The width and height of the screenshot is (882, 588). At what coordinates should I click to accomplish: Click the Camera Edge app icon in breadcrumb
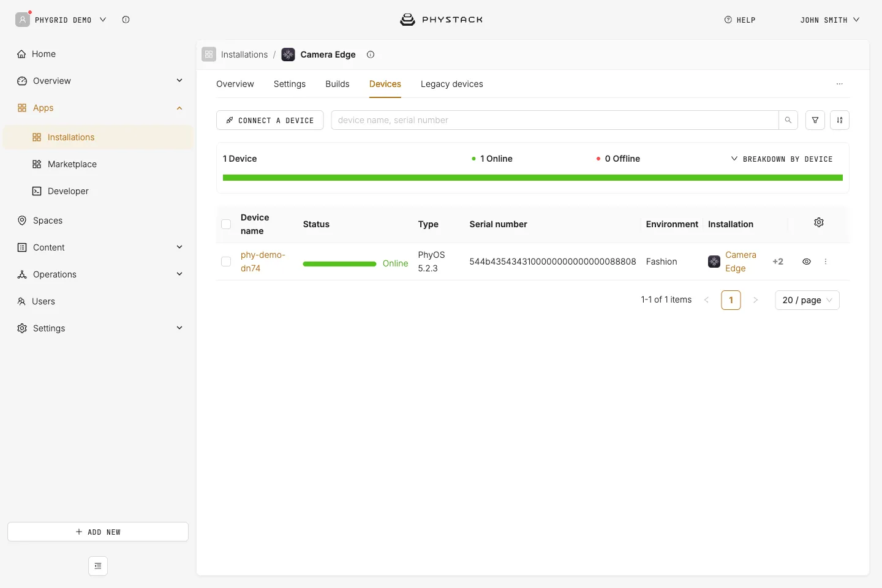tap(288, 55)
